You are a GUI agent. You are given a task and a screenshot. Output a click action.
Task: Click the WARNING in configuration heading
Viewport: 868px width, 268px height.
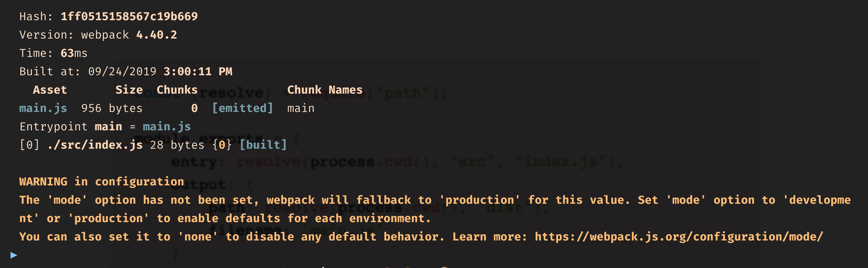point(102,181)
